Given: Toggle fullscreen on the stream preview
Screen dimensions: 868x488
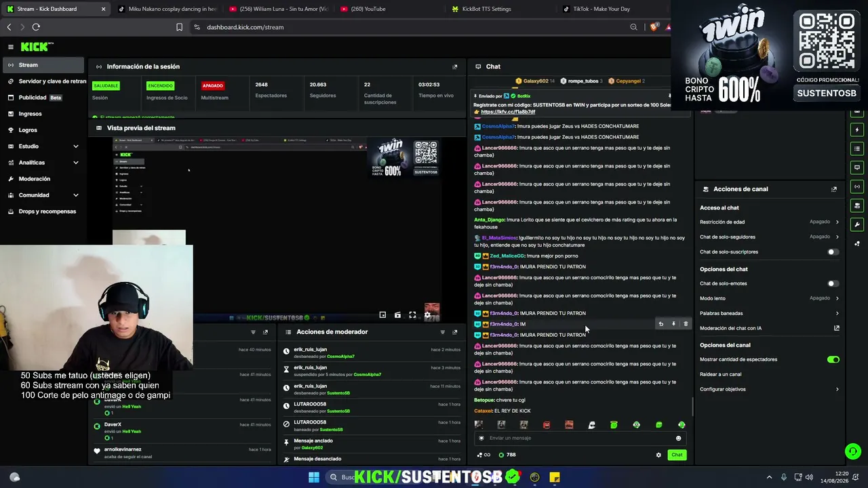Looking at the screenshot, I should pos(412,315).
